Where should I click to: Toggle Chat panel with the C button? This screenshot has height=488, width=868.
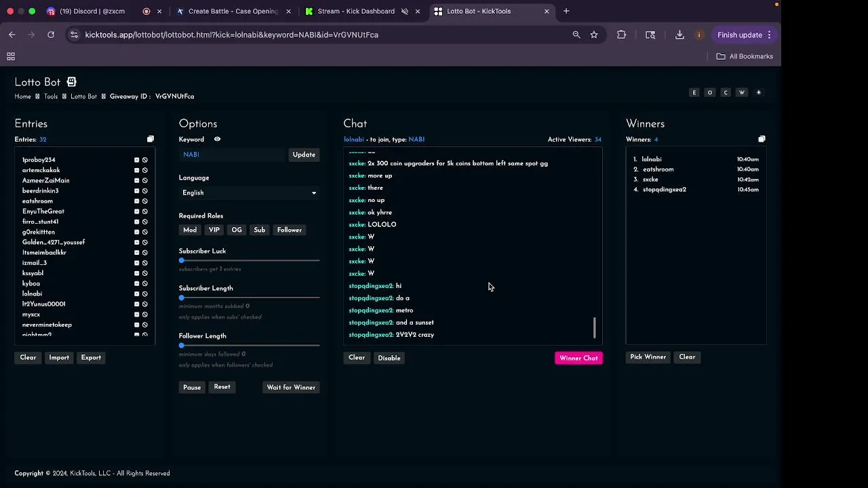[726, 92]
